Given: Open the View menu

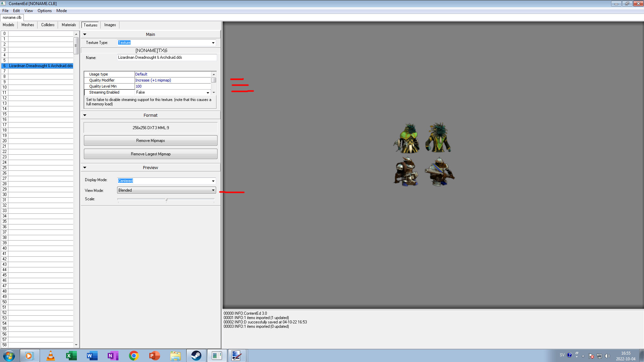Looking at the screenshot, I should point(29,11).
